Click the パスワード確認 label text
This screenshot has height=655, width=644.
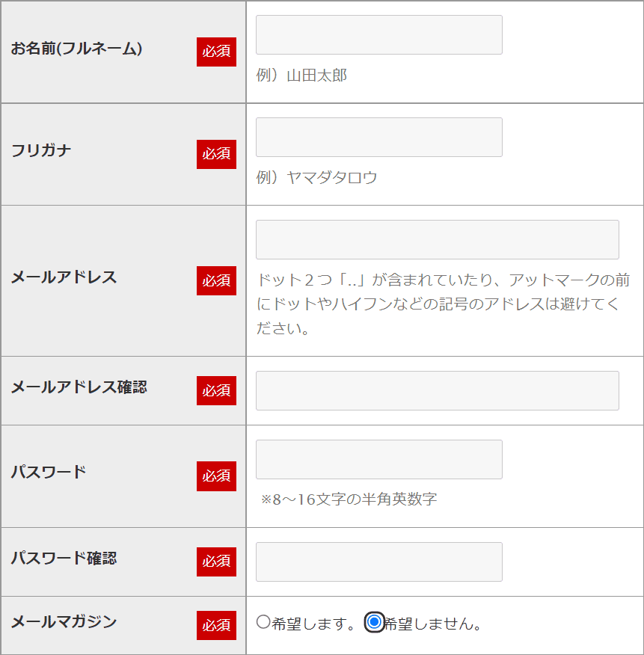[64, 559]
